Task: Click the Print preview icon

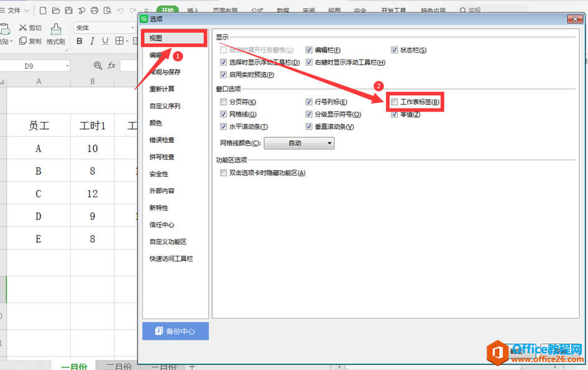Action: pos(108,11)
